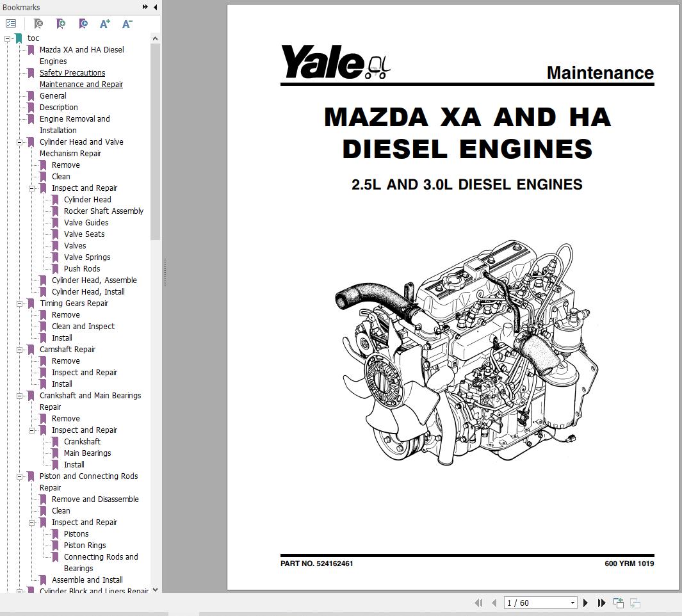Click the toc root bookmark icon
The height and width of the screenshot is (616, 682).
19,38
